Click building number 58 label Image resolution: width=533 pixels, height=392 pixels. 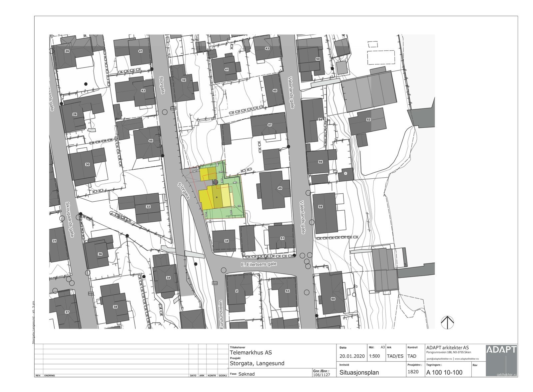pyautogui.click(x=320, y=206)
